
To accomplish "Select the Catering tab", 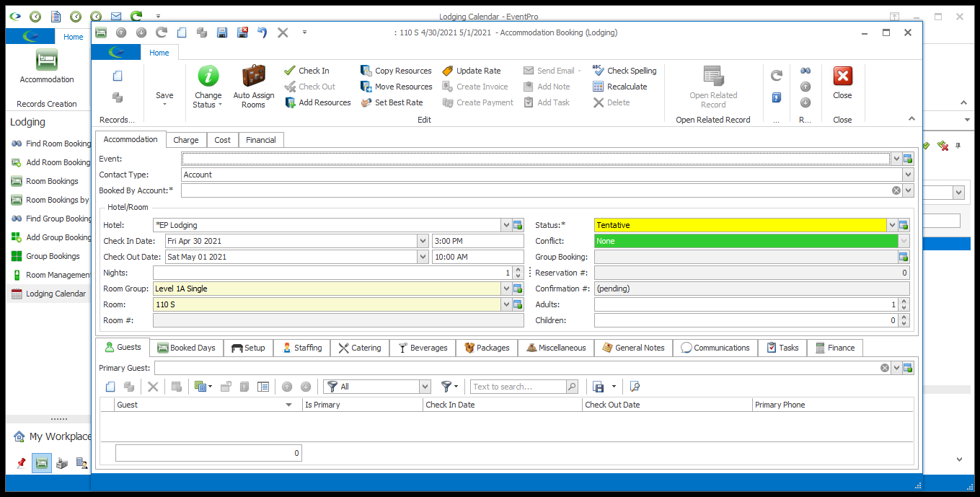I will point(360,348).
